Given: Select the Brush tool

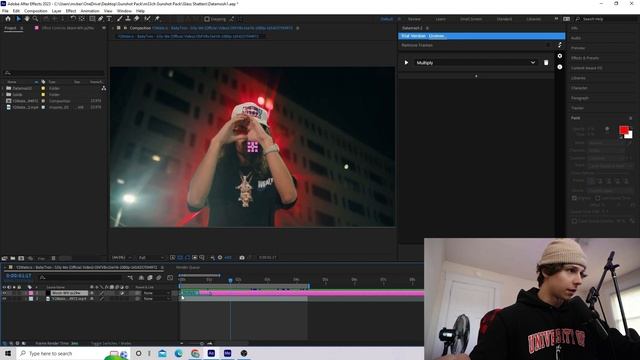Looking at the screenshot, I should coord(120,19).
